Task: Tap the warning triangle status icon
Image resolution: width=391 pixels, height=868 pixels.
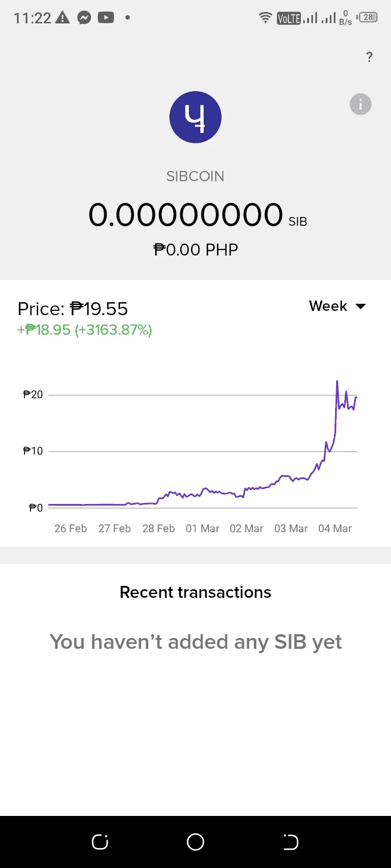Action: [63, 17]
